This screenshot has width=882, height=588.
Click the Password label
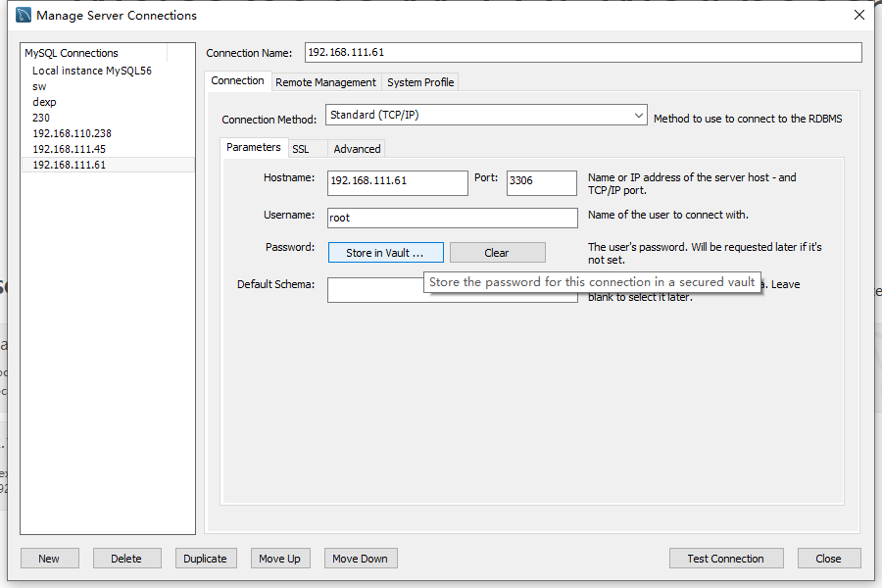click(x=290, y=247)
